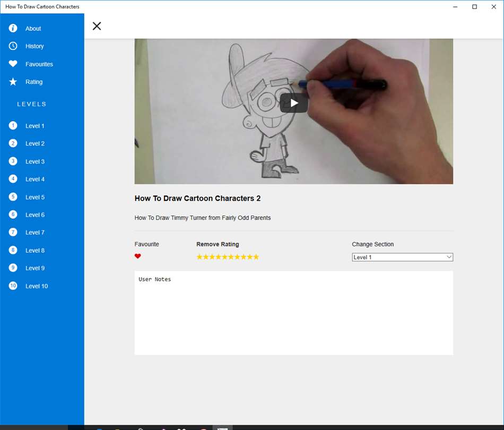
Task: Click the video thumbnail drawing area
Action: coord(294,111)
